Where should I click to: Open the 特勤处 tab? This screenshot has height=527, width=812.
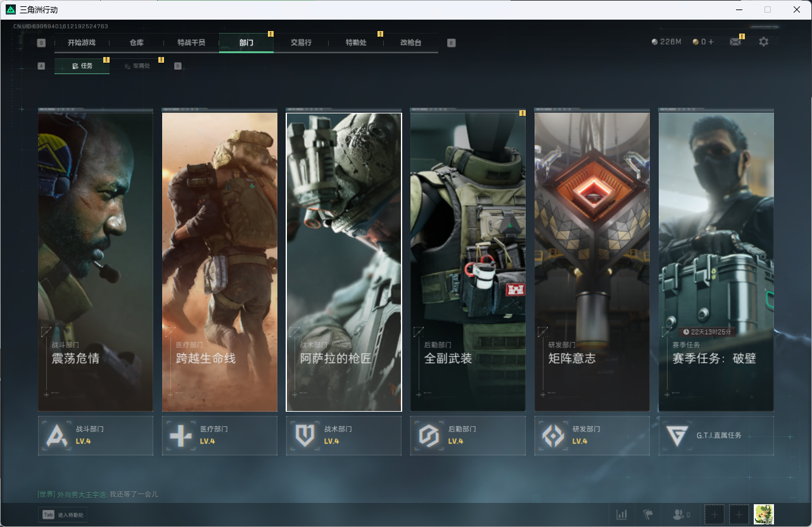pyautogui.click(x=356, y=42)
